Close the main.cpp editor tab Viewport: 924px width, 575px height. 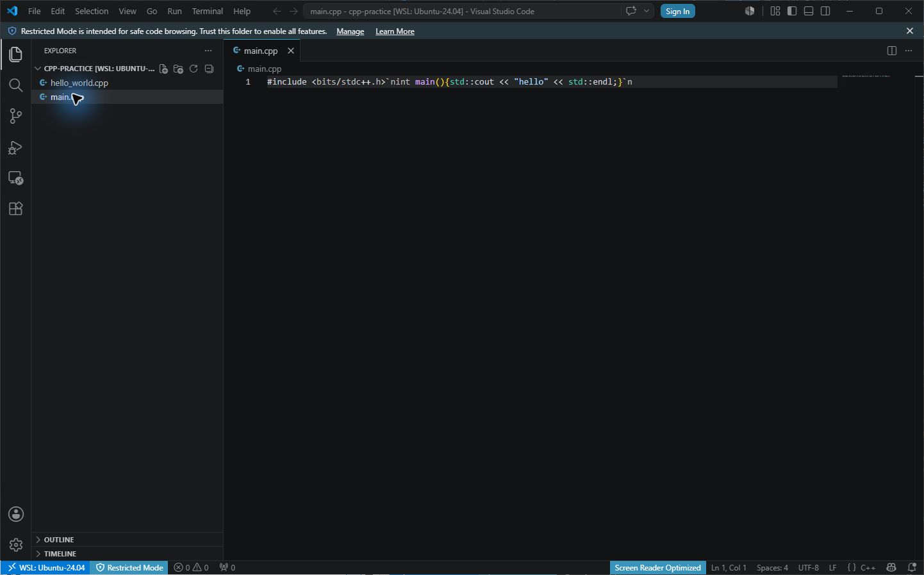tap(291, 51)
